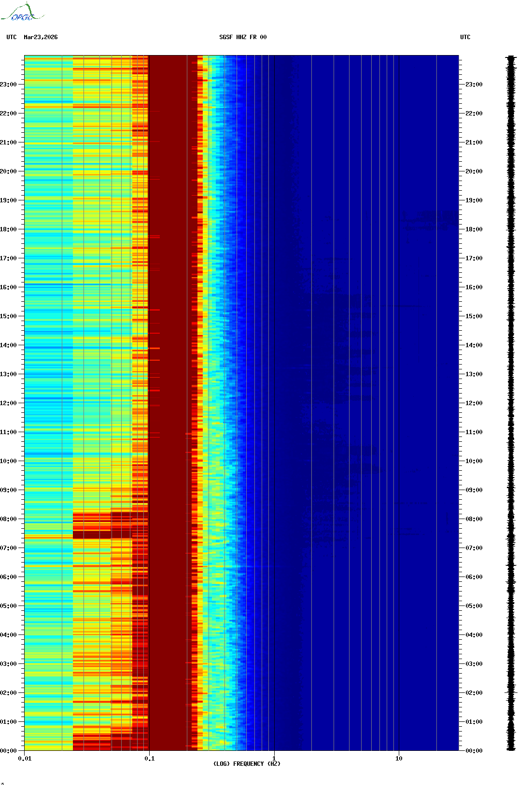The image size is (532, 789).
Task: Click the 05:00 label on the right time axis
Action: click(474, 606)
